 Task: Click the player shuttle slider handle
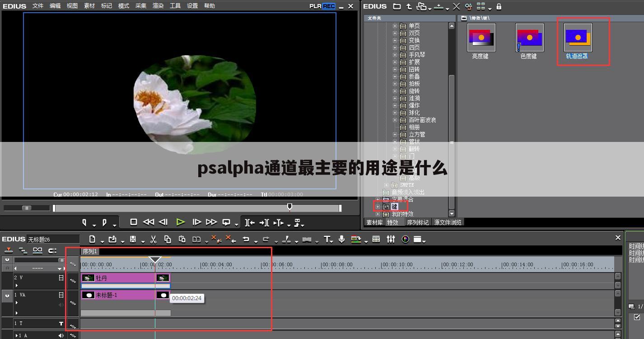(27, 208)
